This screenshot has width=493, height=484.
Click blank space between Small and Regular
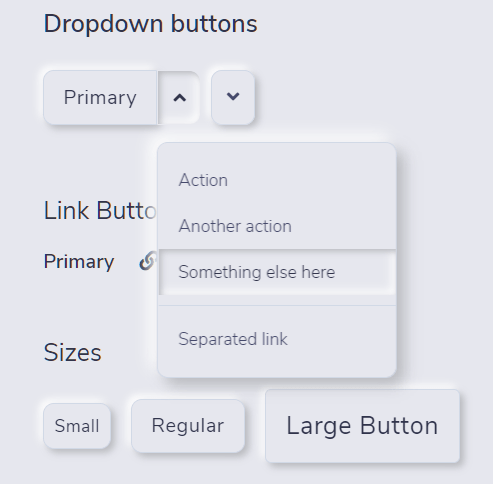121,426
